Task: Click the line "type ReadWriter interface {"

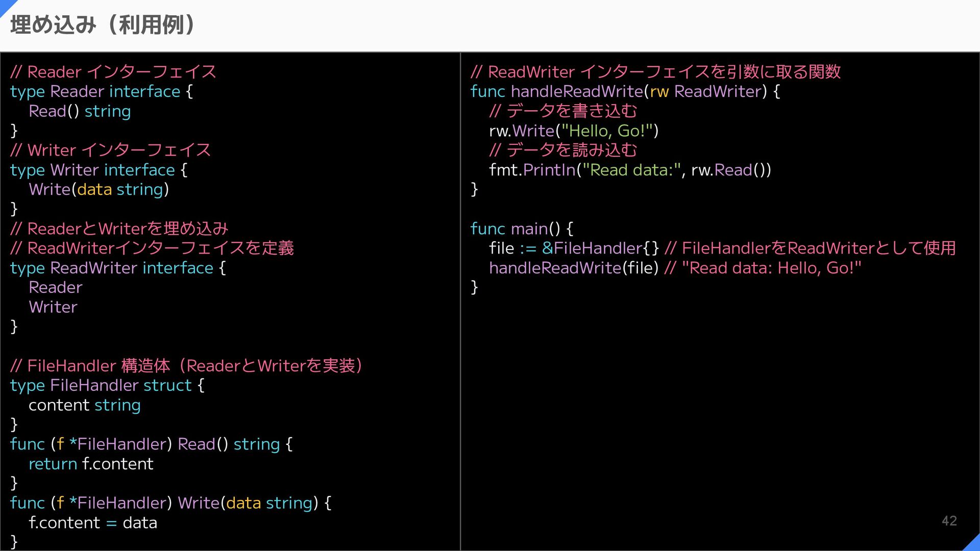Action: (118, 268)
